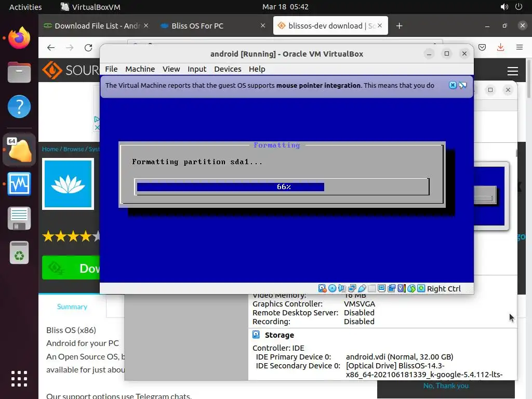Open Firefox downloads panel
532x399 pixels.
[x=500, y=47]
